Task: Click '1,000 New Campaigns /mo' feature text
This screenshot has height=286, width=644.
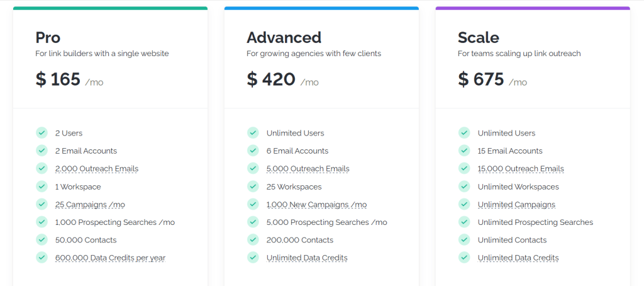Action: pyautogui.click(x=316, y=204)
